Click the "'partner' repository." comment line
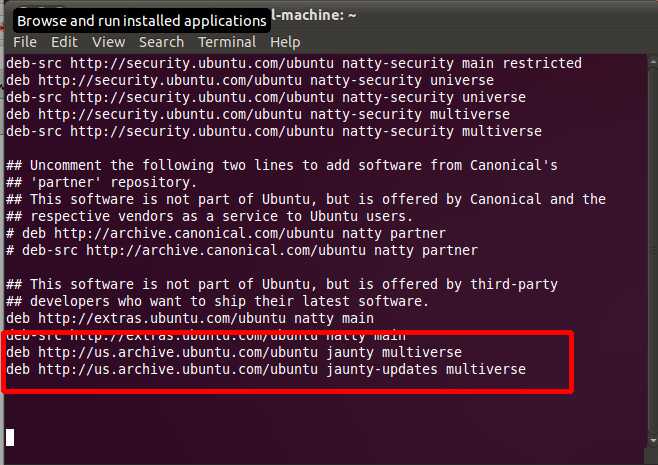This screenshot has width=658, height=465. click(101, 183)
